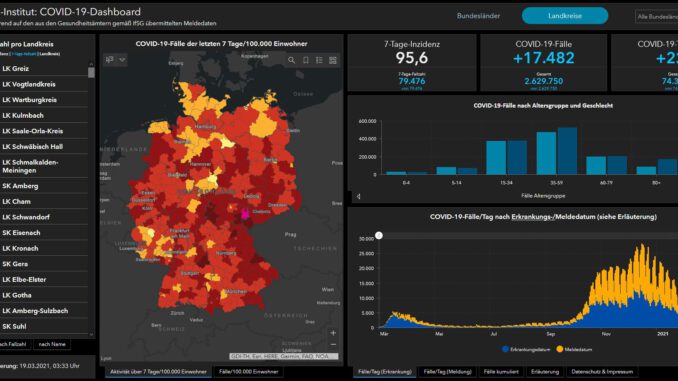The height and width of the screenshot is (381, 678).
Task: Select SK Amberg in the list
Action: [x=44, y=186]
